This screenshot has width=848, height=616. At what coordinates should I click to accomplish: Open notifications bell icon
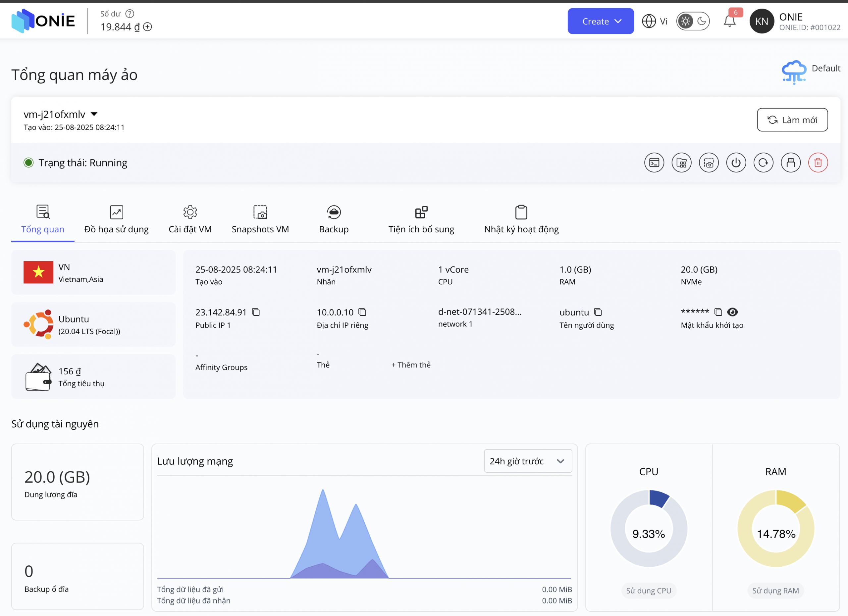tap(729, 21)
